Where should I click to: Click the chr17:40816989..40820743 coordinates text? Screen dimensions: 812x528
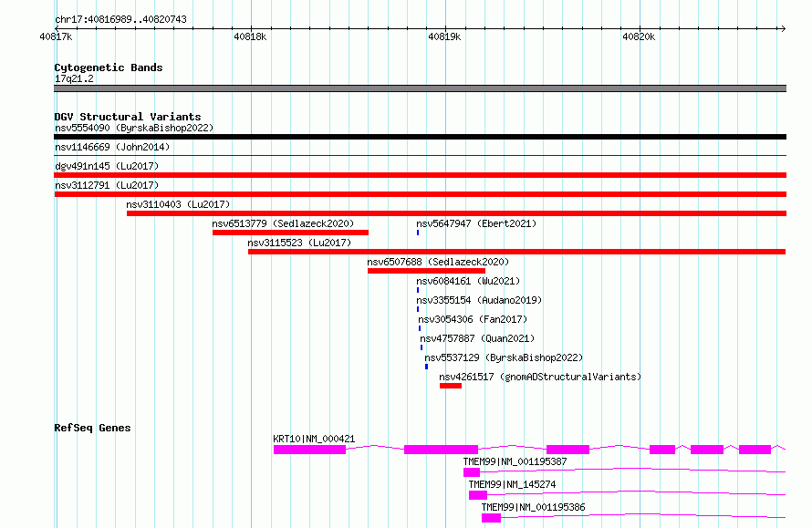click(120, 19)
